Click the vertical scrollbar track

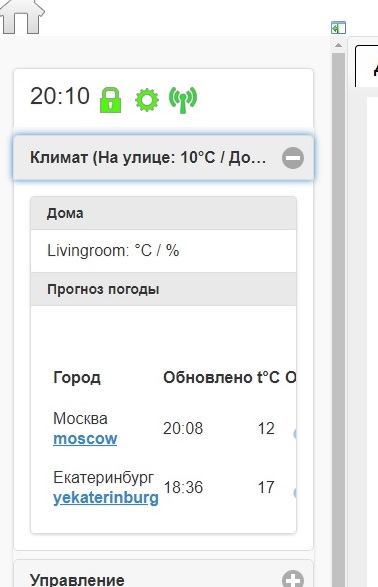[x=338, y=318]
